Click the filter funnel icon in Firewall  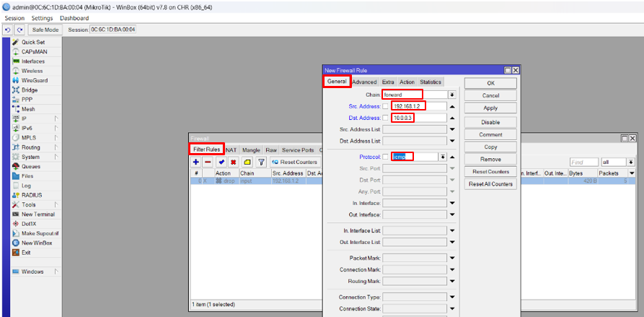pos(261,162)
